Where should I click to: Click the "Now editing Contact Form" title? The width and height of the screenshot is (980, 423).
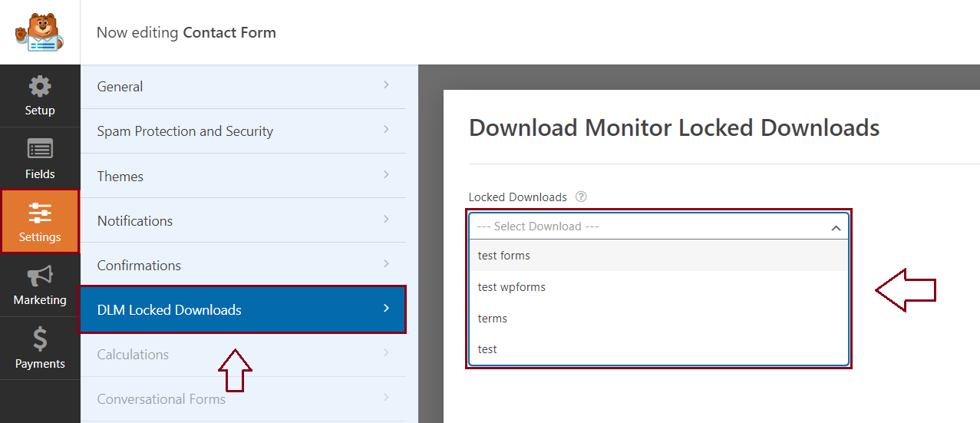pos(186,32)
